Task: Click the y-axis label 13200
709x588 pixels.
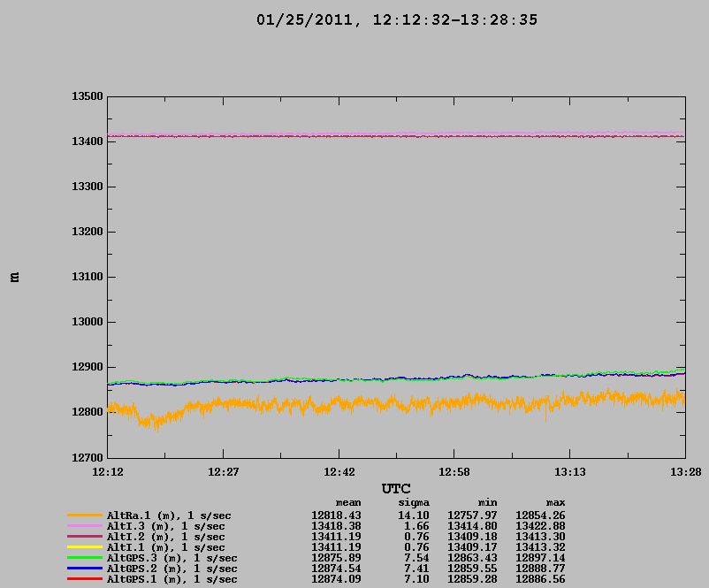Action: 88,232
